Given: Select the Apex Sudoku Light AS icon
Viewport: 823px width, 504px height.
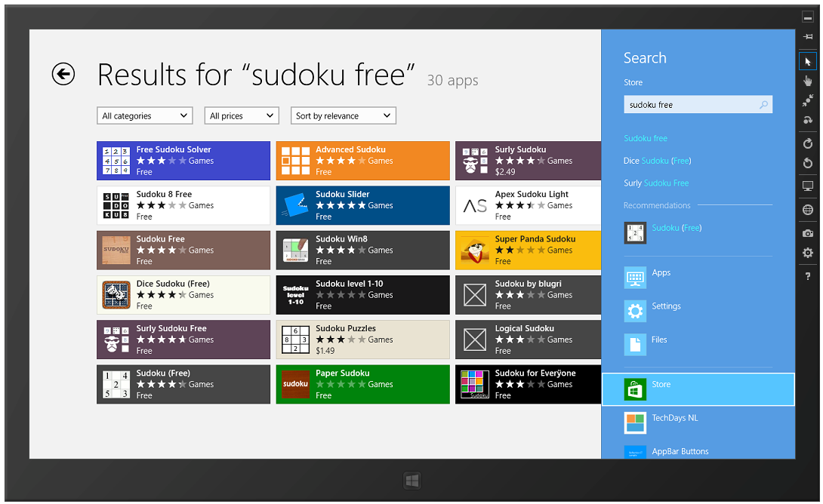Looking at the screenshot, I should click(x=475, y=205).
